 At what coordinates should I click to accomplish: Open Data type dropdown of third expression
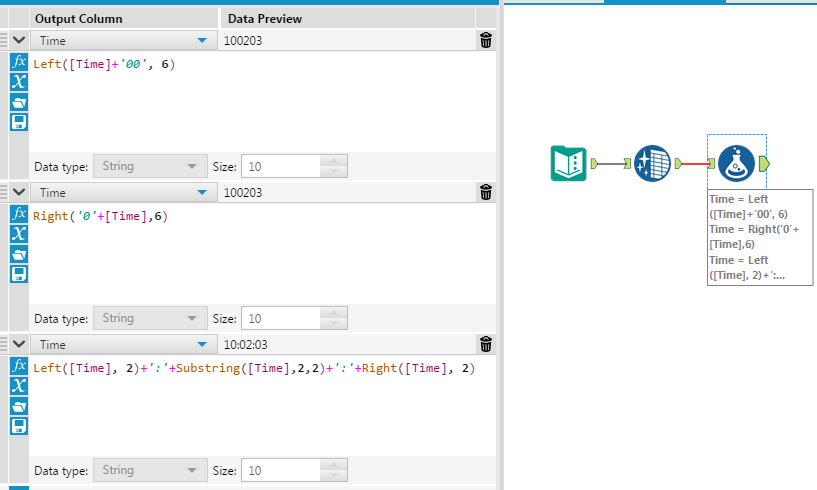click(x=150, y=470)
